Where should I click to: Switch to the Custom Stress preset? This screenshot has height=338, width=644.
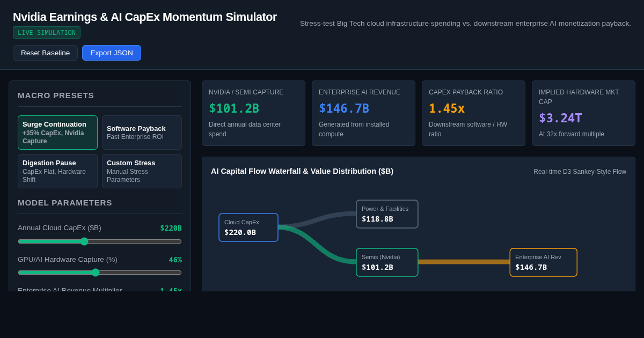tap(142, 171)
